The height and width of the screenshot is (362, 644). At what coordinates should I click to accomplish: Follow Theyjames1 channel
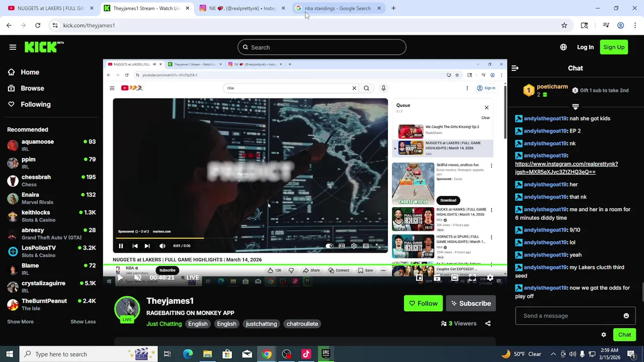coord(423,304)
